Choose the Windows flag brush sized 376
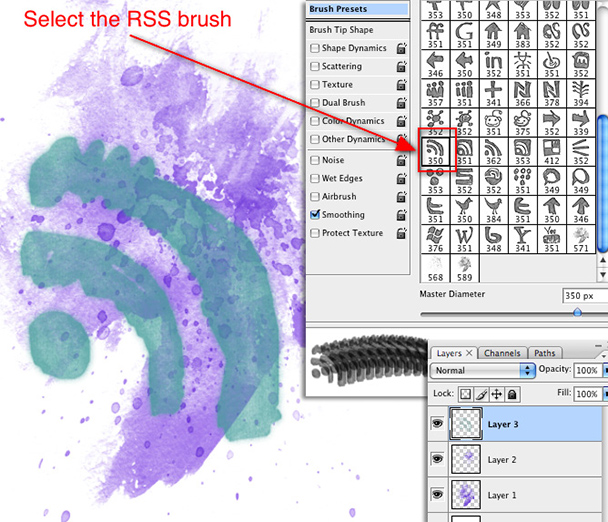 (x=435, y=239)
